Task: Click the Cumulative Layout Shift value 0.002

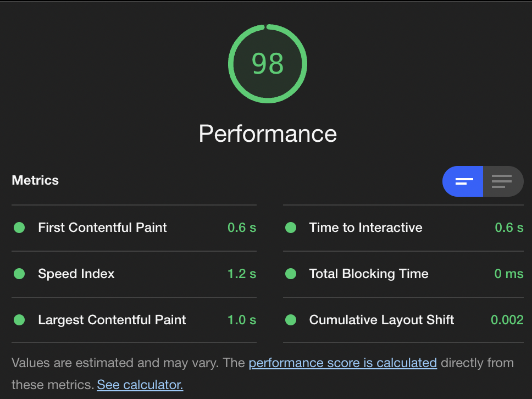Action: (x=507, y=320)
